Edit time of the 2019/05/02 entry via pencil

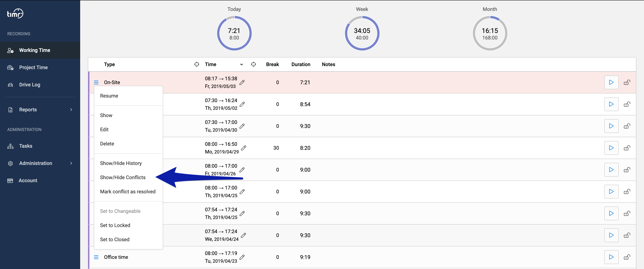point(242,104)
